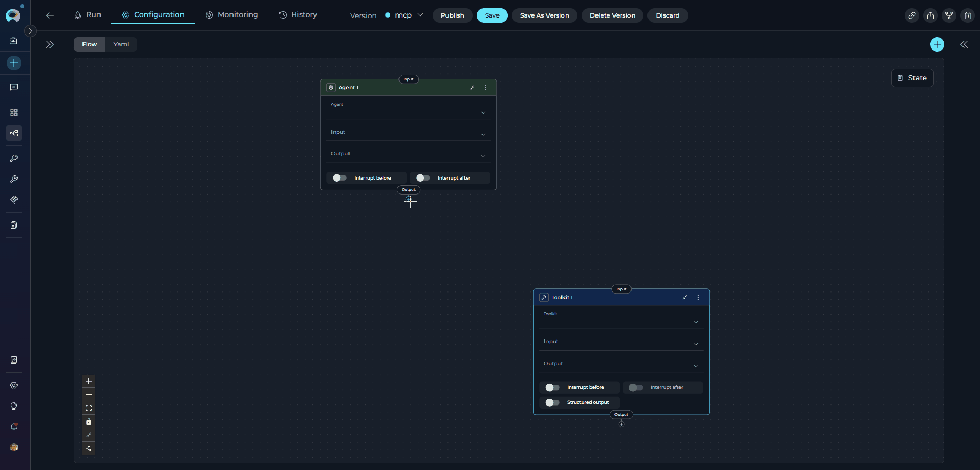Turn on Structured output toggle
The width and height of the screenshot is (980, 470).
pyautogui.click(x=552, y=402)
